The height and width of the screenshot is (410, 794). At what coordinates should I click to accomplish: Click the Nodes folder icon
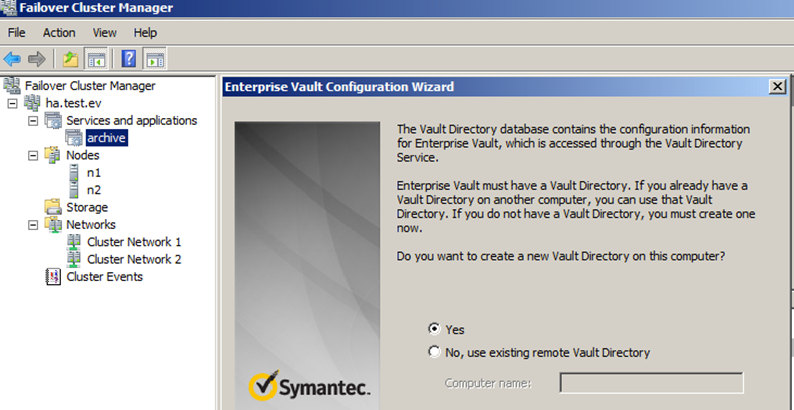point(54,155)
